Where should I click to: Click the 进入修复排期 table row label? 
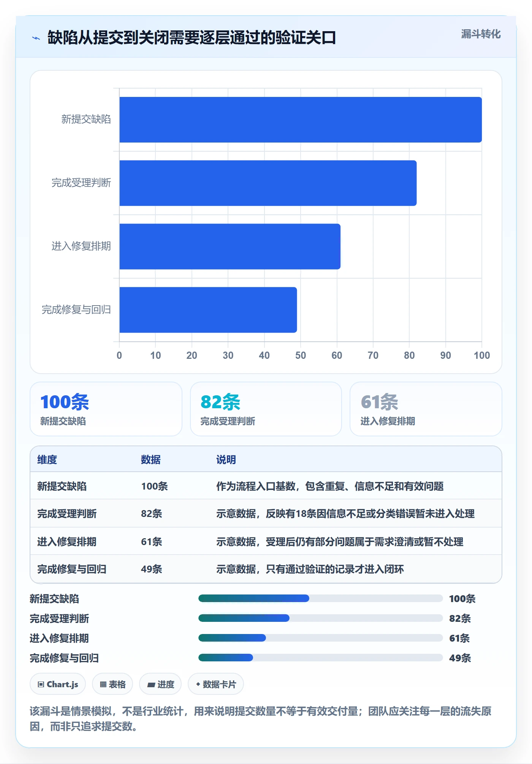(x=67, y=542)
